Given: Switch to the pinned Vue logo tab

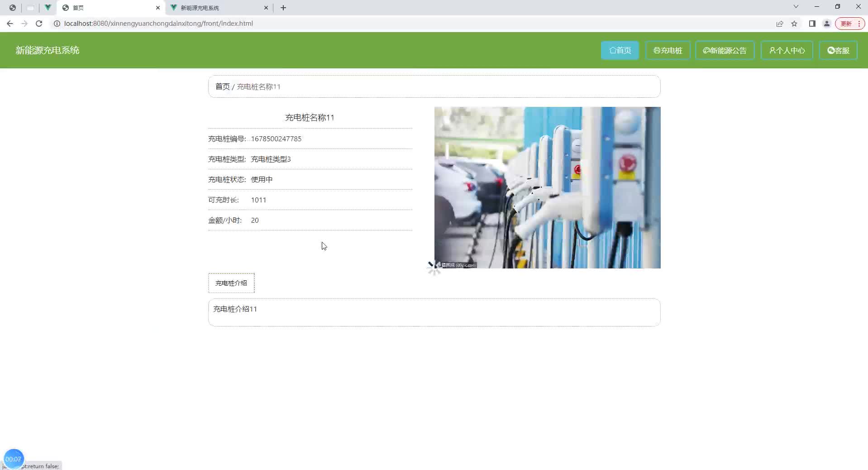Looking at the screenshot, I should (x=48, y=8).
